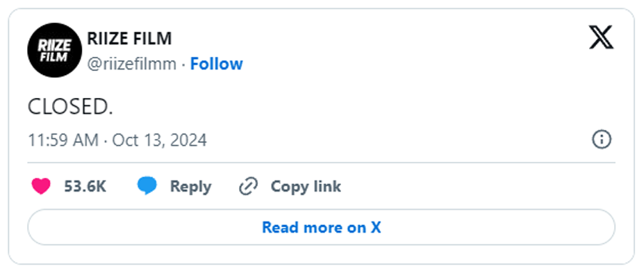644x275 pixels.
Task: Open the 11:59 AM time link
Action: click(x=63, y=140)
